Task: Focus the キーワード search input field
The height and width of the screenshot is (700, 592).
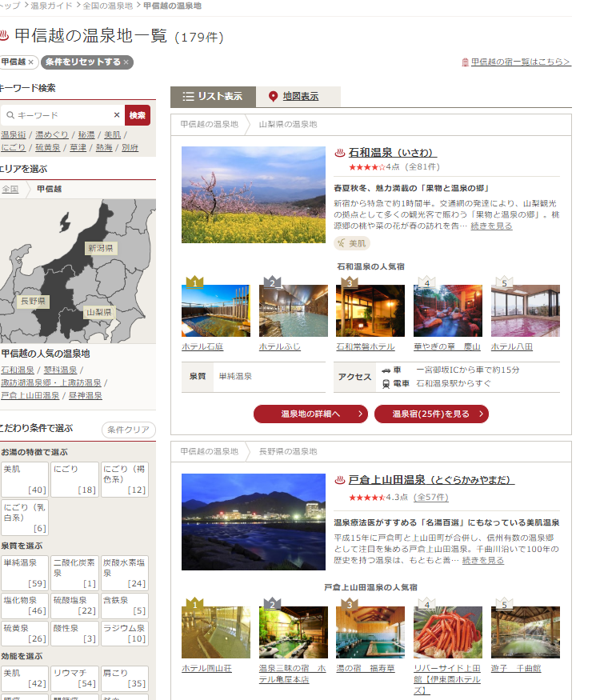Action: tap(62, 115)
